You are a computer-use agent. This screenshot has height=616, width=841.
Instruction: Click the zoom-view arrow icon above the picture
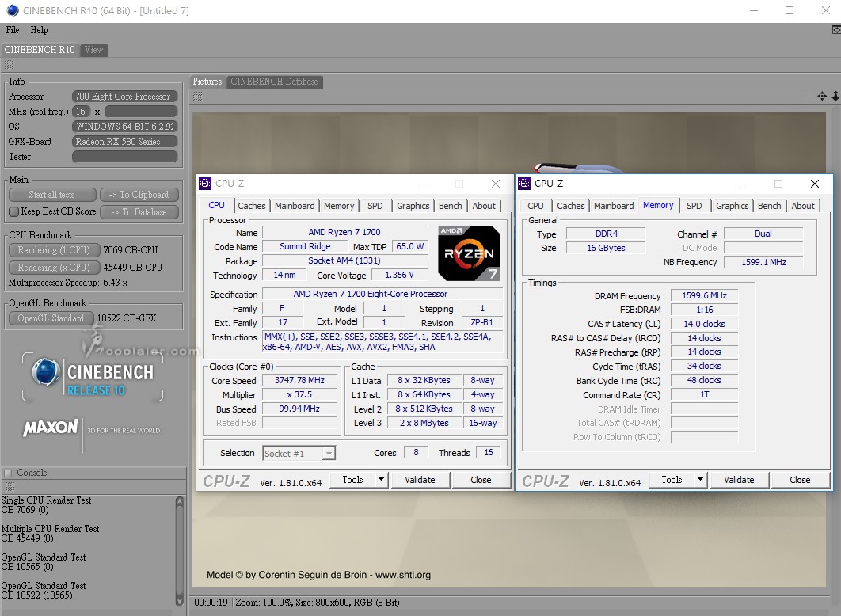835,96
